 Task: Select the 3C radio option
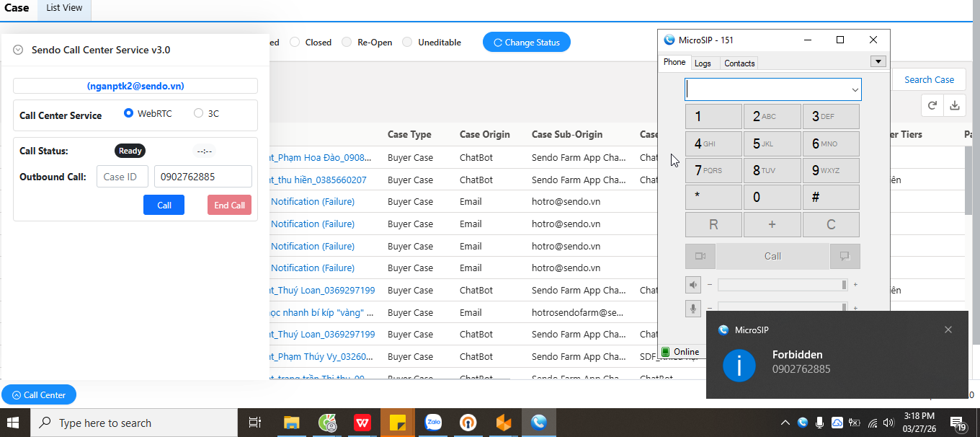[199, 113]
